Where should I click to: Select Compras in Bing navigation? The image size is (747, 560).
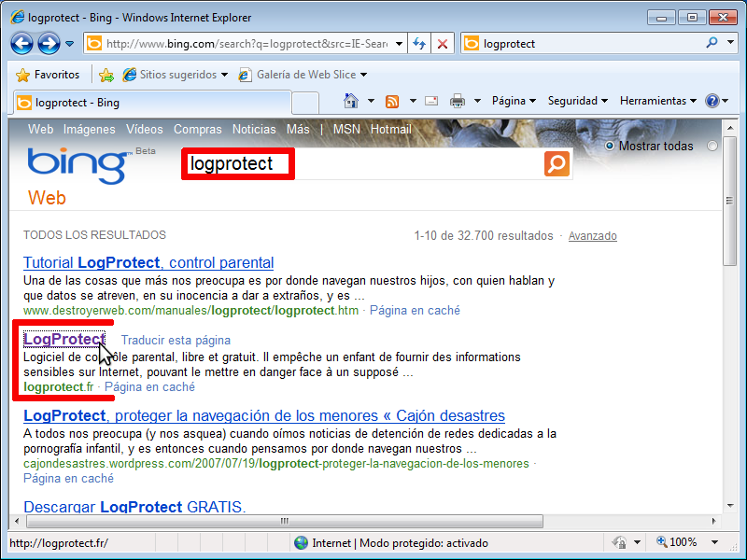pyautogui.click(x=198, y=129)
